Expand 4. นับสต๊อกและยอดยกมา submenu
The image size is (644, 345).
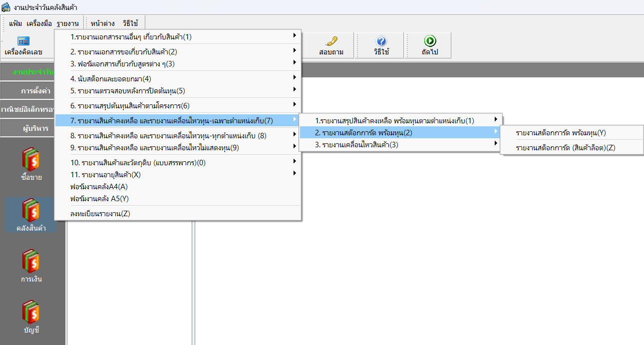pyautogui.click(x=111, y=79)
